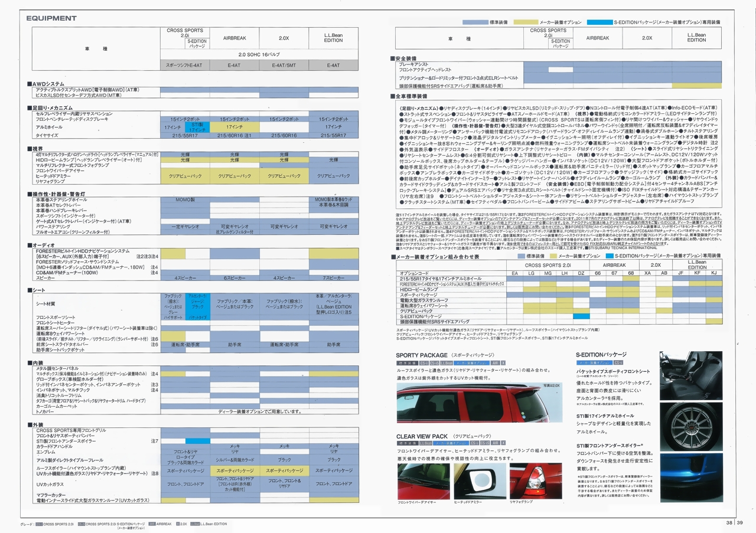Select option code LG
Screen dimensions: 756x533
pos(531,273)
